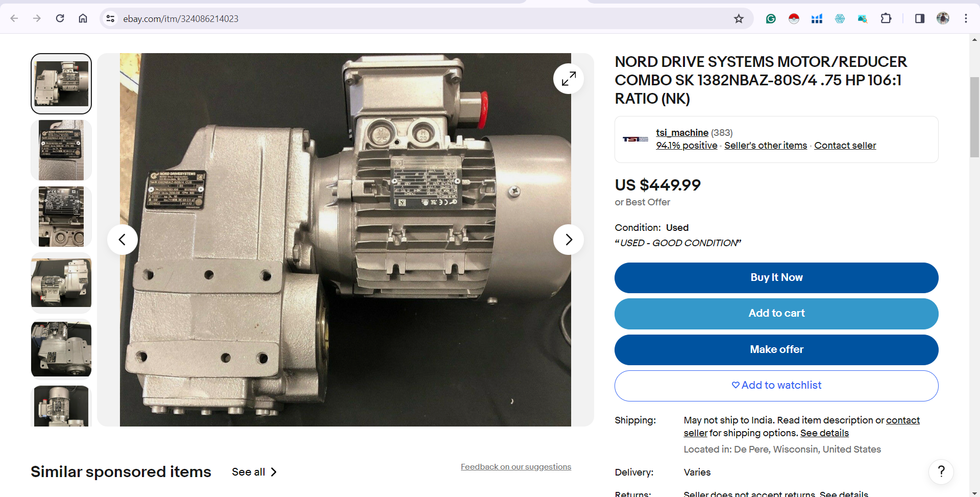Open the browser home page
This screenshot has width=980, height=497.
point(83,18)
